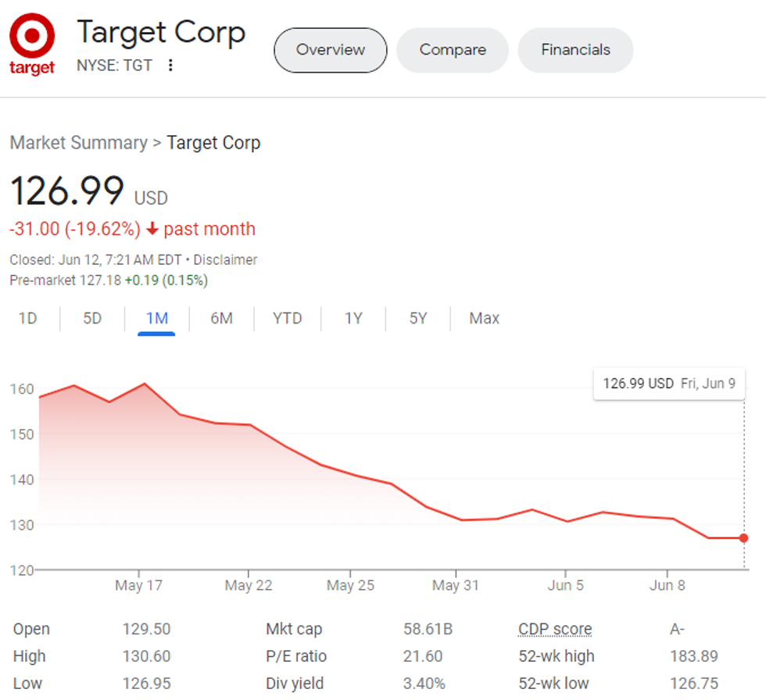Viewport: 766px width, 700px height.
Task: Click the CDP score label
Action: coord(555,630)
